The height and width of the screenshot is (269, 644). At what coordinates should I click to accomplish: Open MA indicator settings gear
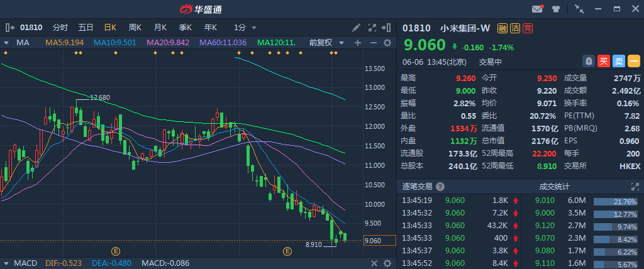(x=387, y=42)
